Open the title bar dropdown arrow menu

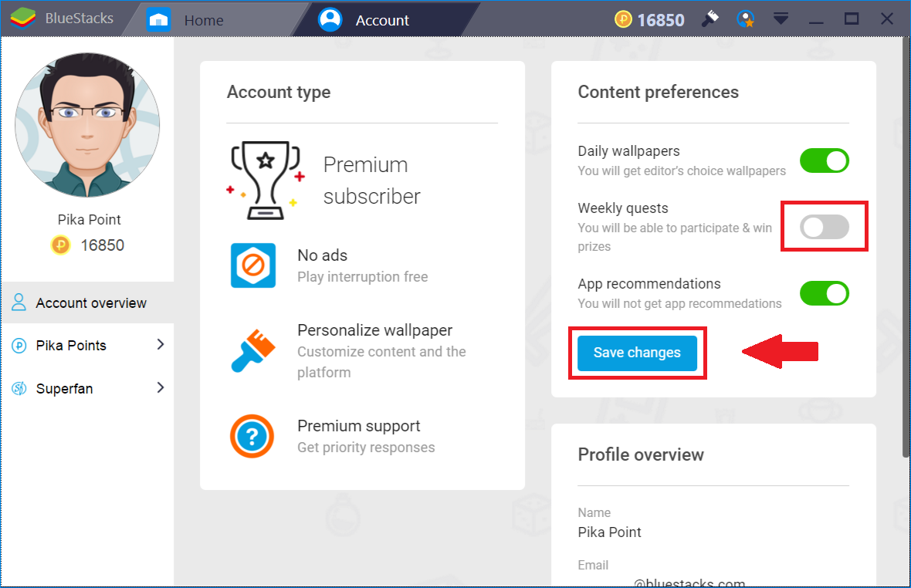coord(781,19)
